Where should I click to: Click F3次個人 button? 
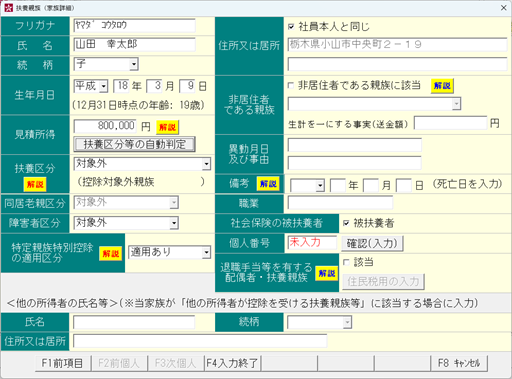(x=176, y=363)
